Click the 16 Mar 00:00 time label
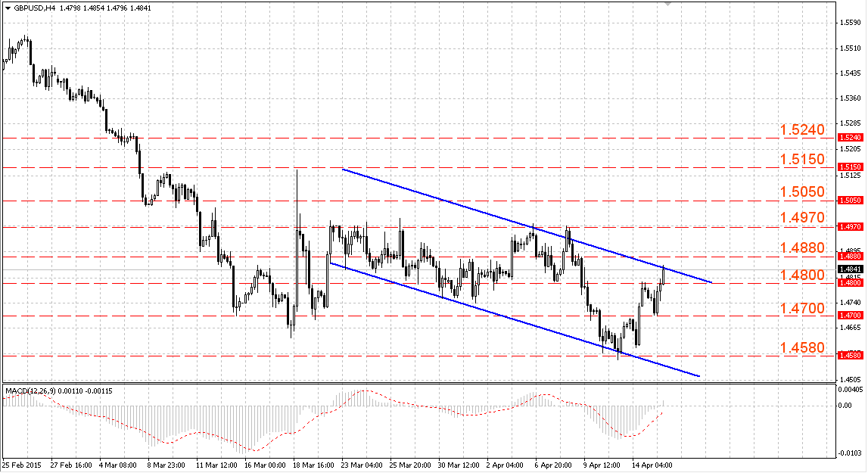 coord(265,465)
